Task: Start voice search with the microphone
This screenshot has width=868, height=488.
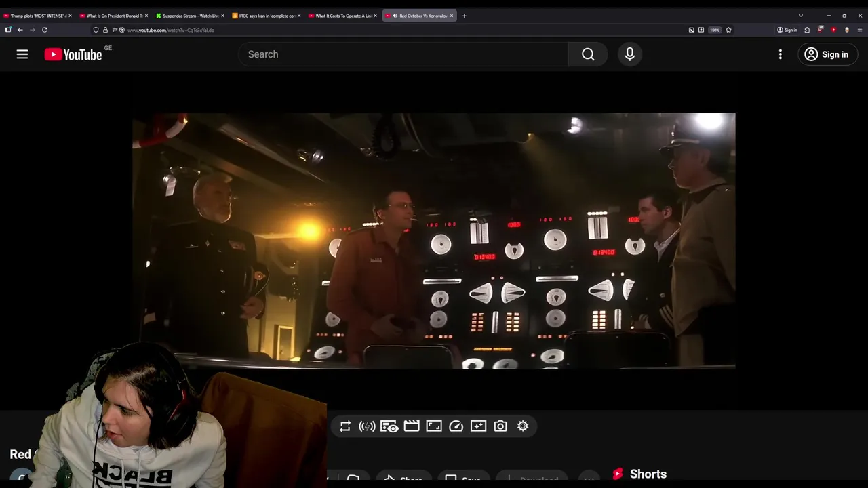Action: coord(630,54)
